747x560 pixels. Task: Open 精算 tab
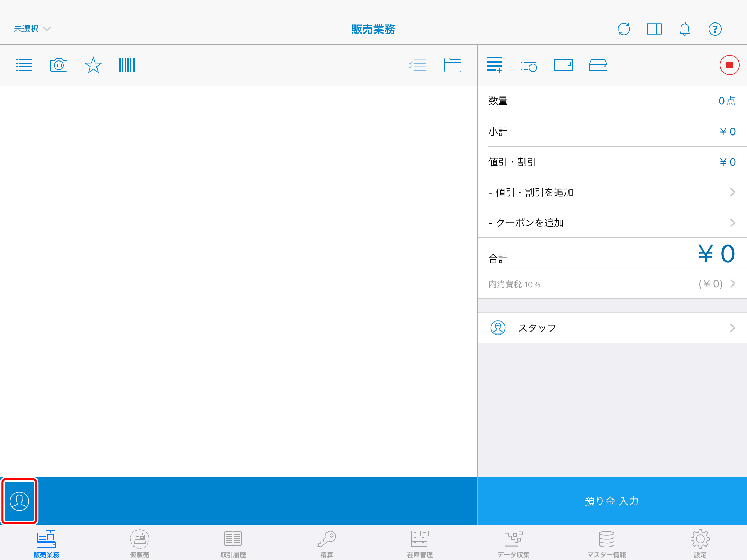pos(326,544)
